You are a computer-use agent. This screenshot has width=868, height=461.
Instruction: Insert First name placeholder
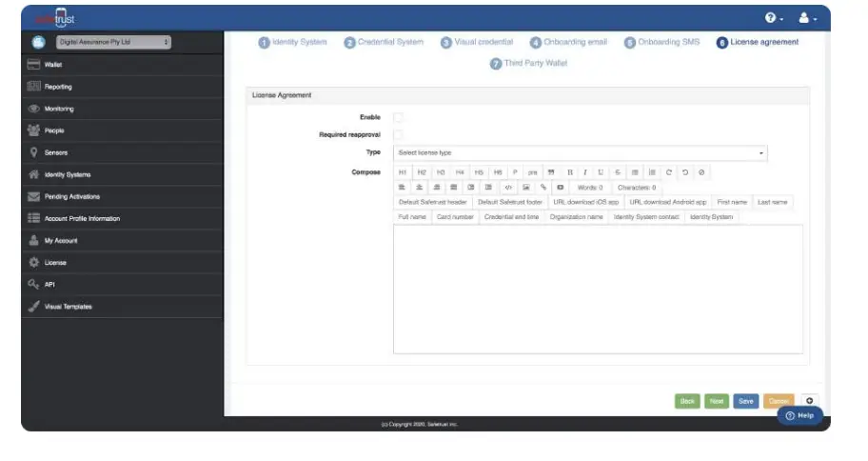click(x=732, y=202)
